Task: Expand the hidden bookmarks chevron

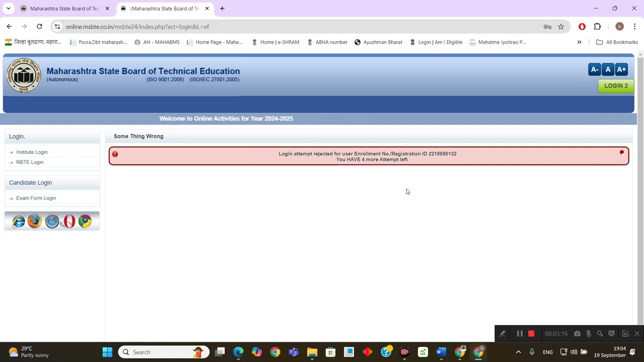Action: pyautogui.click(x=579, y=42)
